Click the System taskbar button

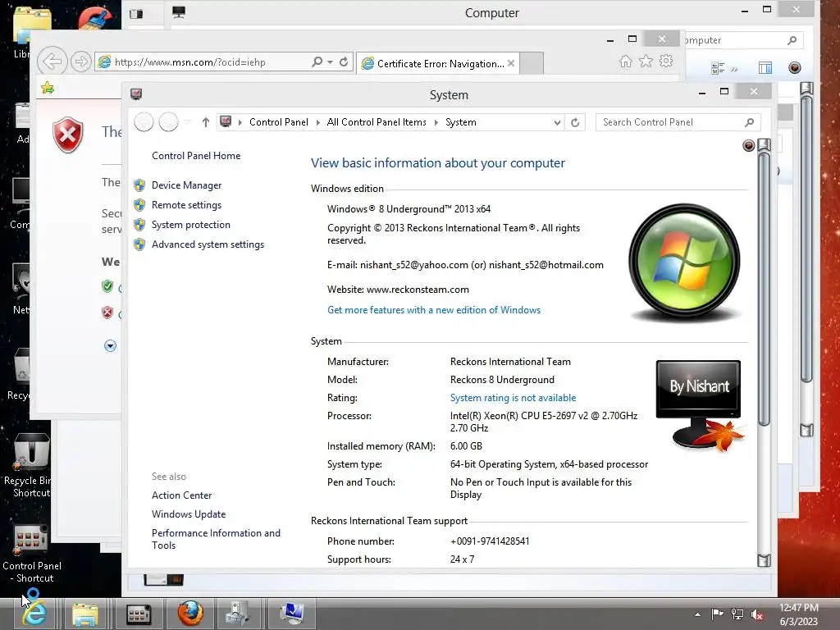point(291,614)
